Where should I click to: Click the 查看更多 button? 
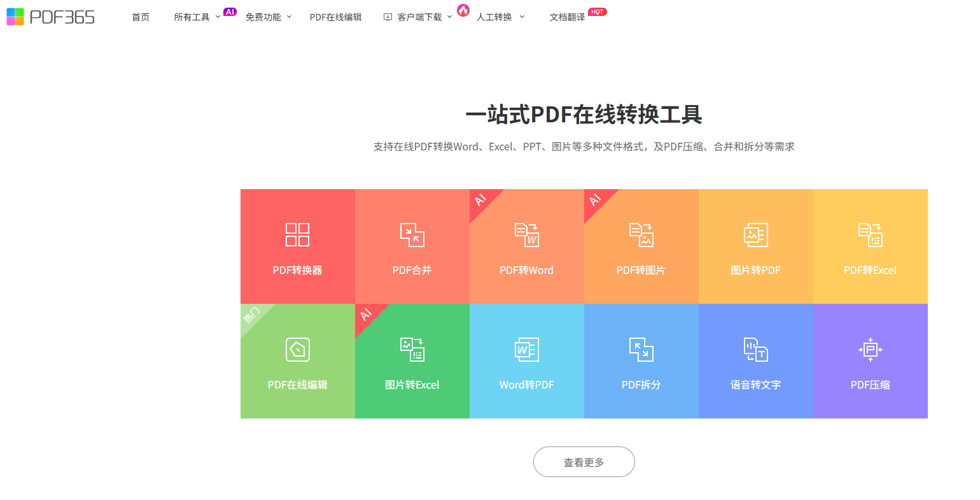click(x=584, y=462)
